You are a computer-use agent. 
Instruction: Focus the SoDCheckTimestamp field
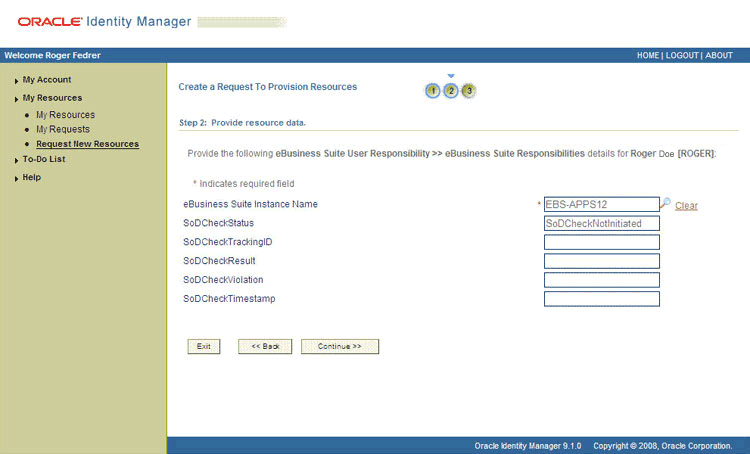tap(602, 299)
